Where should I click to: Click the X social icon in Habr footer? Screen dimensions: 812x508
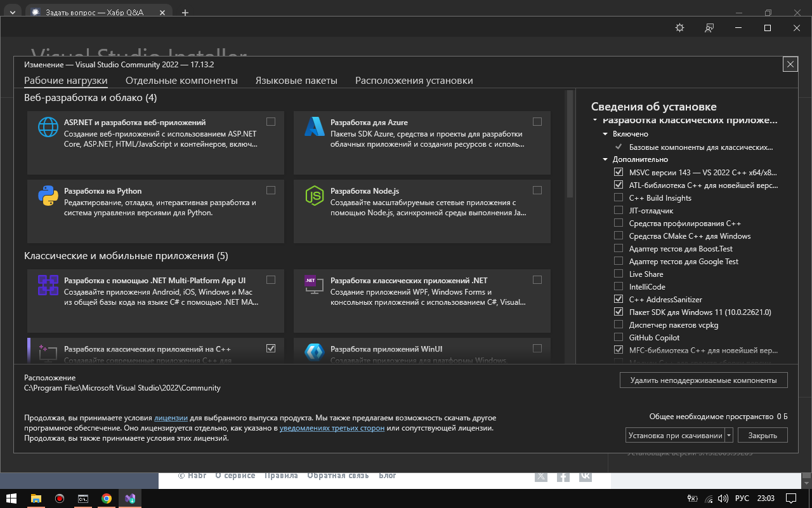coord(540,476)
